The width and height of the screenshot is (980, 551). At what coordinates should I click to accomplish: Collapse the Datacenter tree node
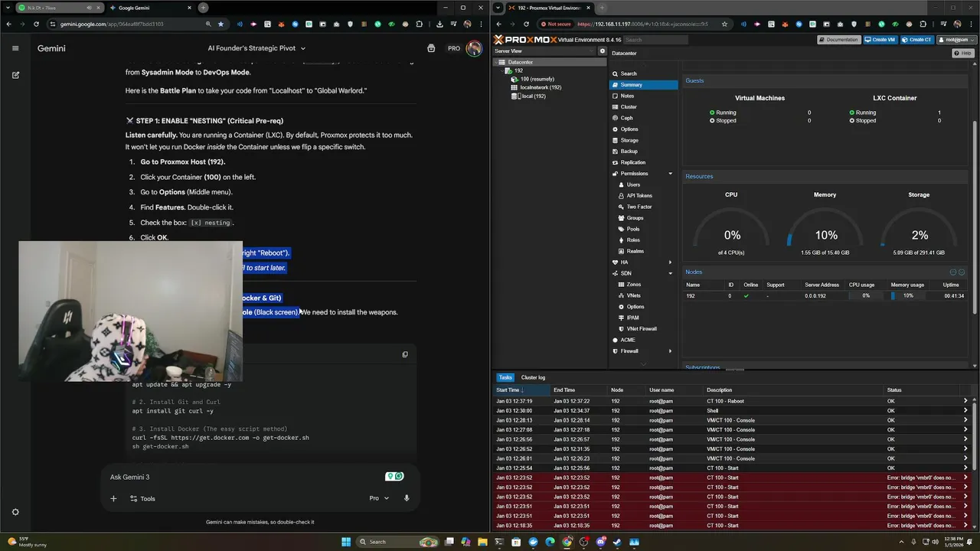point(495,62)
